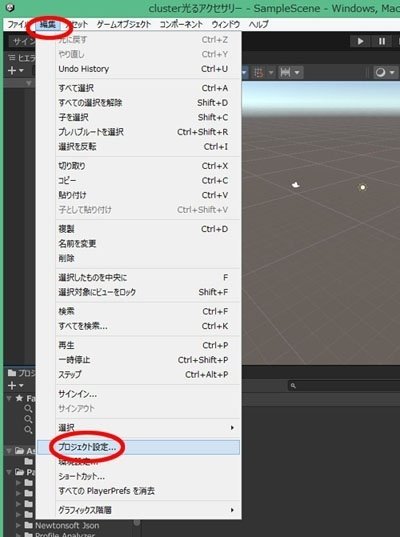The image size is (400, 537).
Task: Choose 名前を変更 menu entry
Action: coord(138,244)
